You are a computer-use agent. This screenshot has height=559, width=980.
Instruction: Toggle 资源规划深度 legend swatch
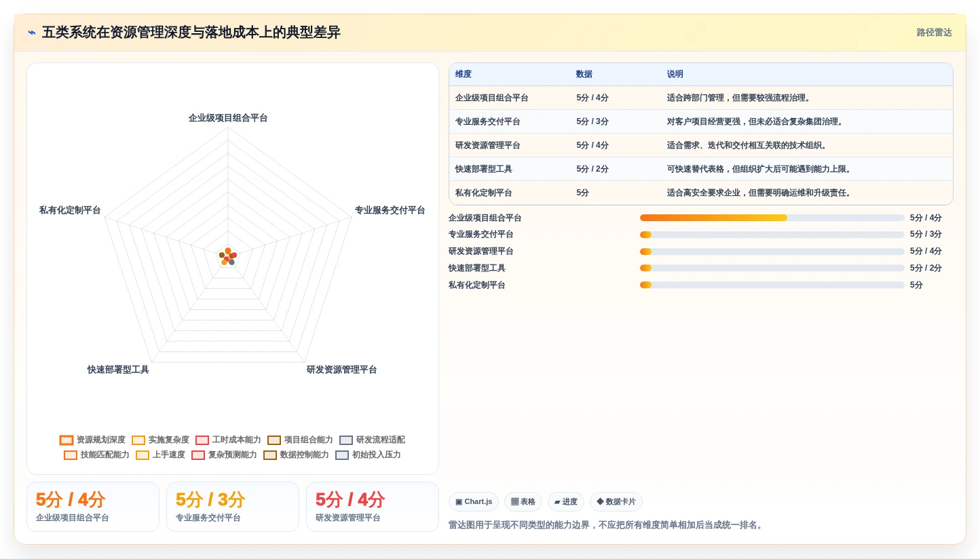[67, 440]
